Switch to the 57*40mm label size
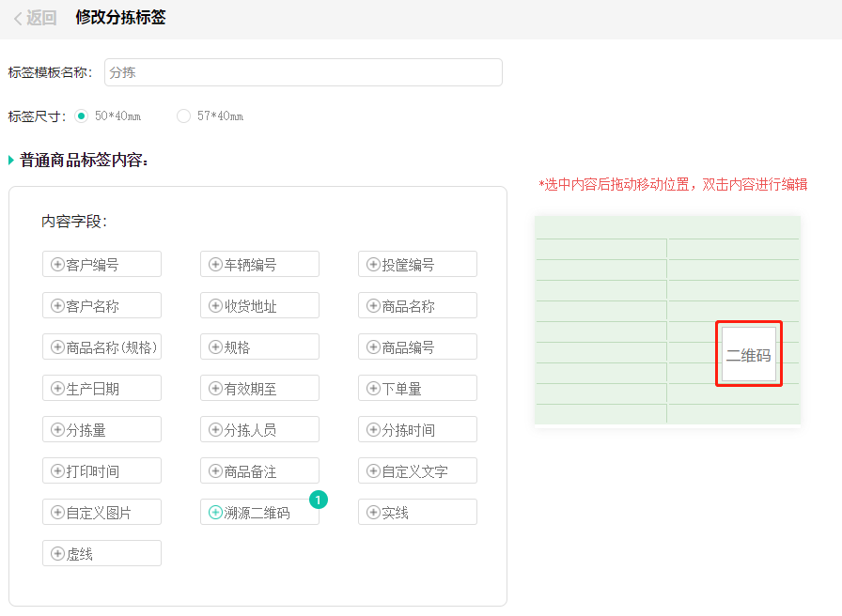Screen dimensions: 842x616 [x=183, y=115]
